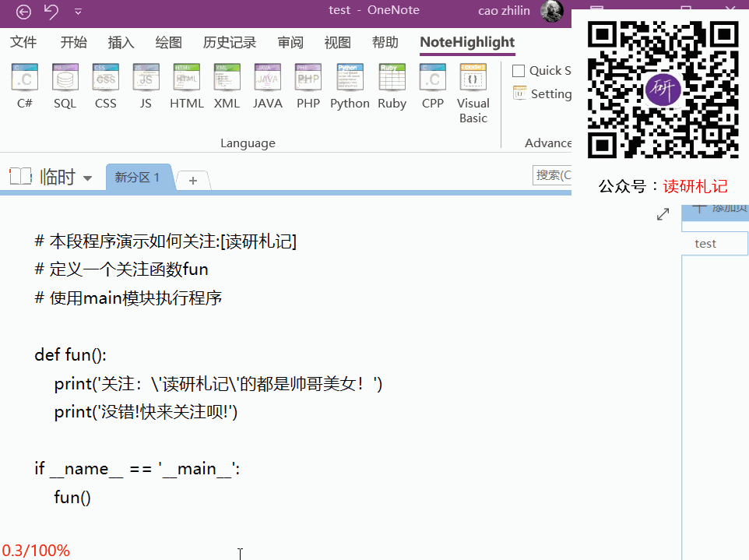
Task: Open the NoteHighlight ribbon tab
Action: point(466,43)
